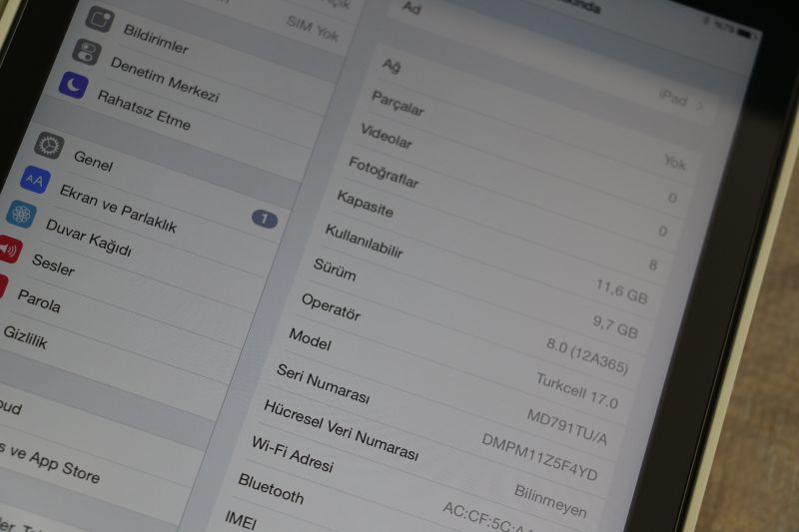799x532 pixels.
Task: Tap the Wi-Fi Adresi row label
Action: 293,454
